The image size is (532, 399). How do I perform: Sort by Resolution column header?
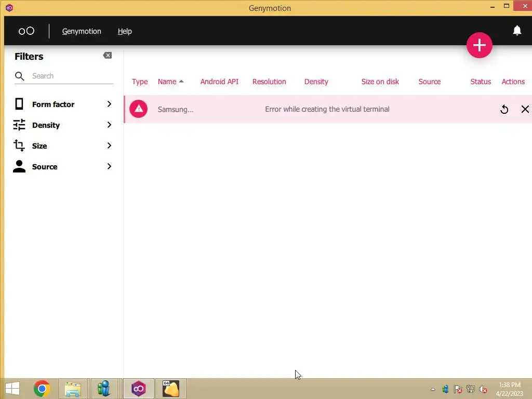point(269,82)
